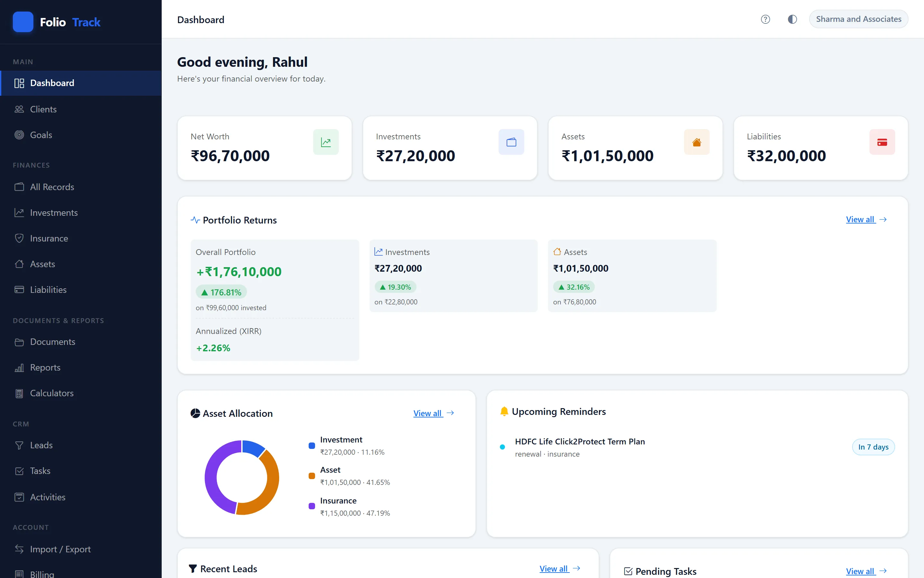Screen dimensions: 924x578
Task: Click the Calculators icon in sidebar
Action: [x=19, y=393]
